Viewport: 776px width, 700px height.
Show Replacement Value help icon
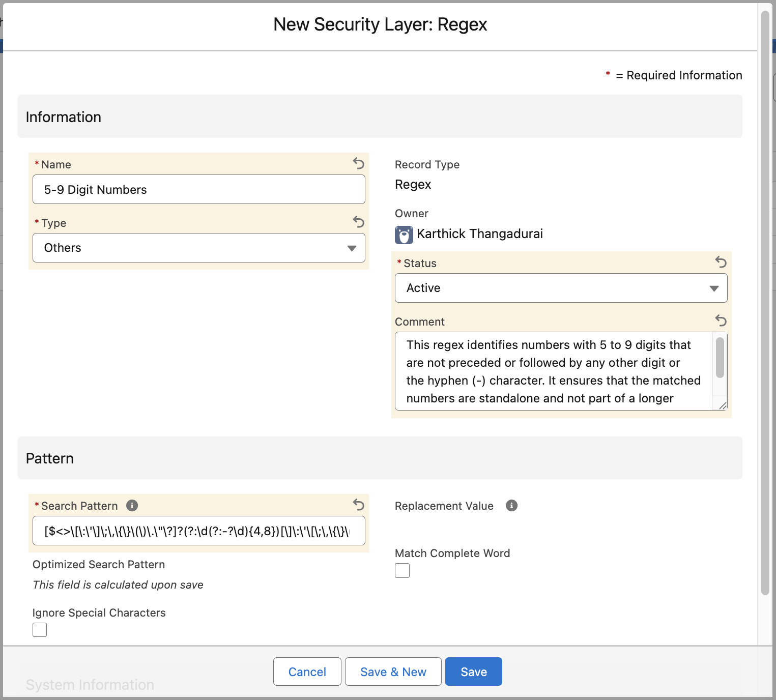[x=511, y=506]
